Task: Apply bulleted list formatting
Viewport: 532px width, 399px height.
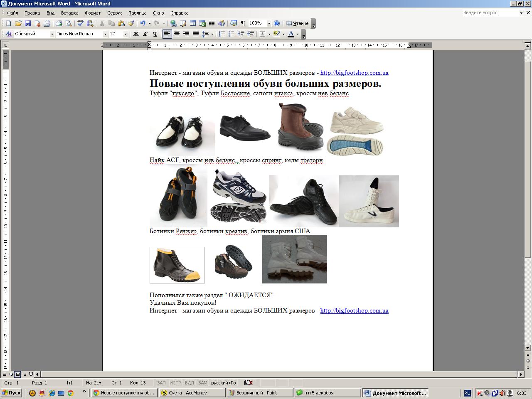Action: (232, 34)
